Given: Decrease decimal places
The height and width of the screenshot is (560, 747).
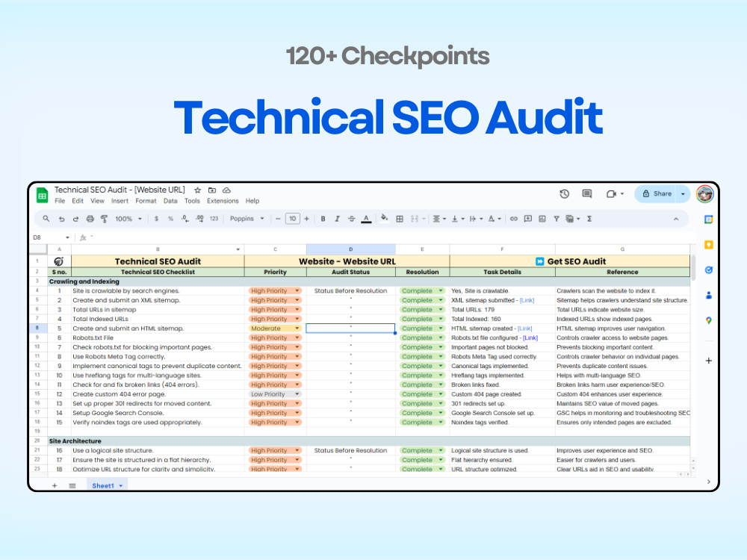Looking at the screenshot, I should click(185, 219).
